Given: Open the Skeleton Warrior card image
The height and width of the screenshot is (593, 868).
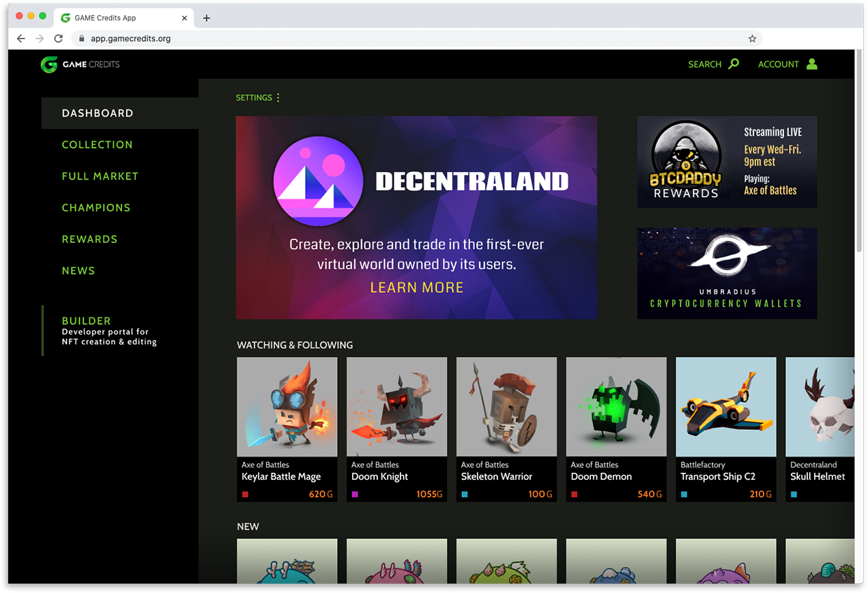Looking at the screenshot, I should (x=507, y=407).
